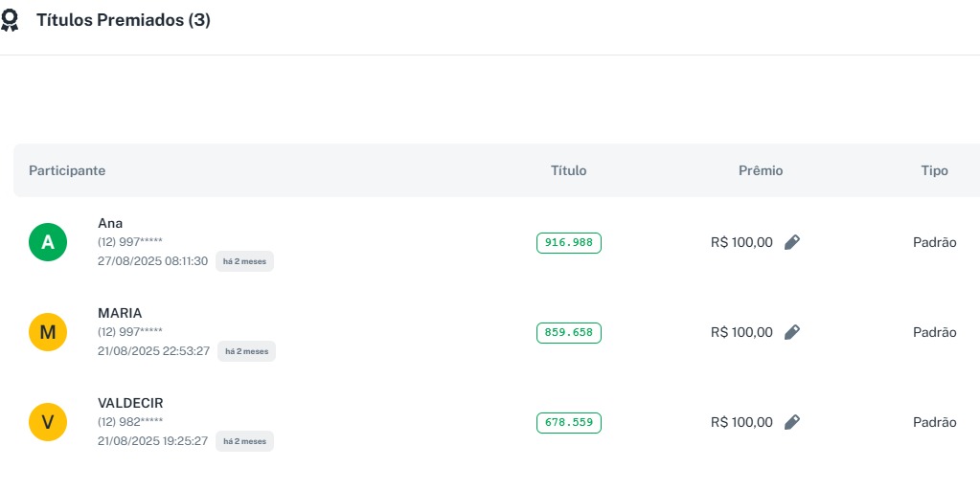Sort by the Tipo column header

tap(935, 171)
